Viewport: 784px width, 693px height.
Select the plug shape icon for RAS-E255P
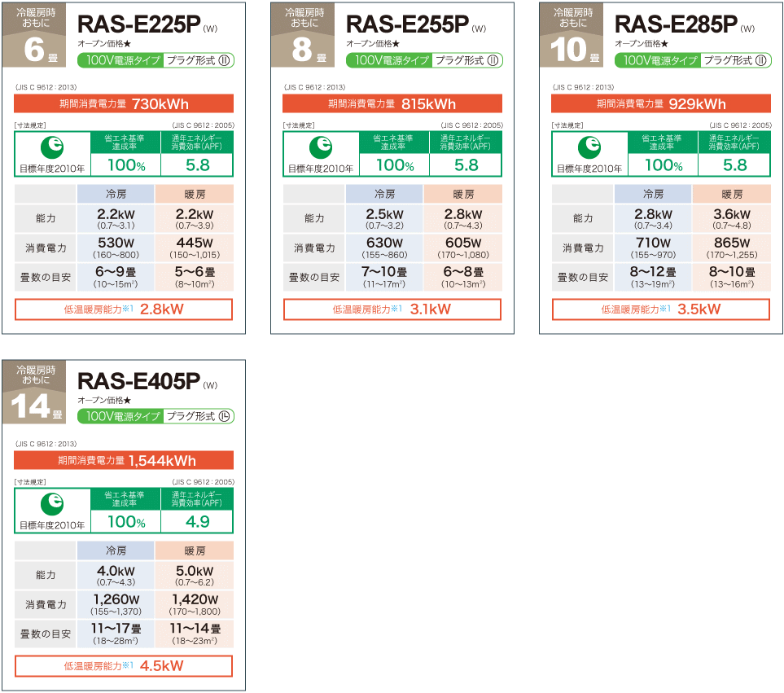click(x=493, y=60)
